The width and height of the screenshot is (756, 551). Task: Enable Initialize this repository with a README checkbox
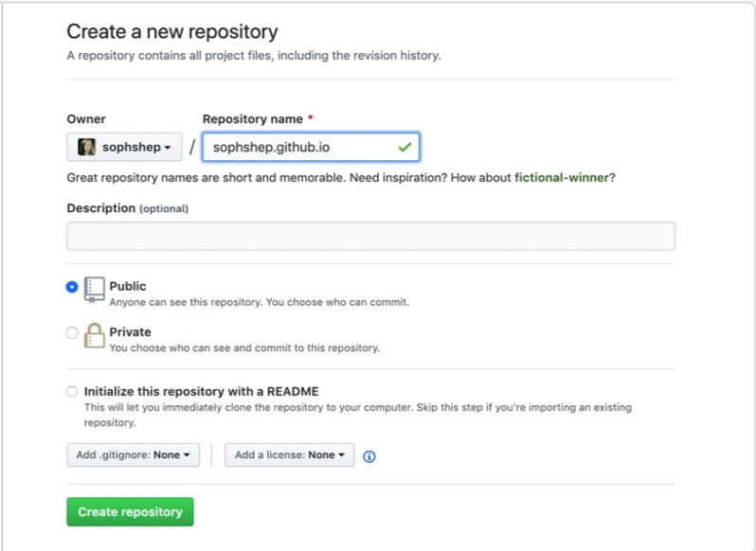[x=72, y=391]
